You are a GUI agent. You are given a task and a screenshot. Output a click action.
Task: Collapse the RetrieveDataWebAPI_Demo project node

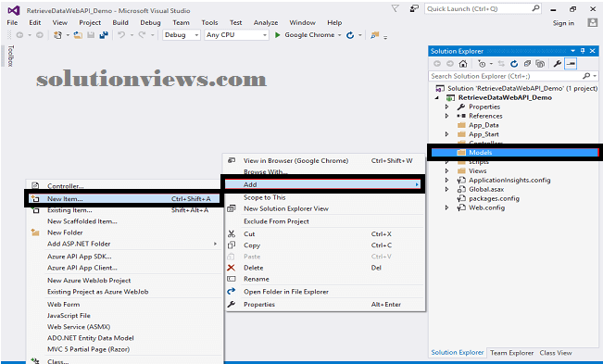pos(437,98)
